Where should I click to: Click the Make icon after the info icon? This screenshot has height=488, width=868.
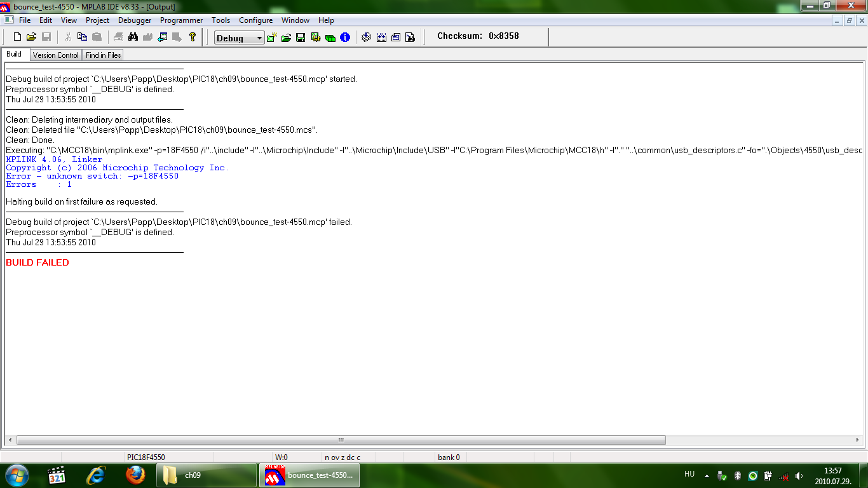pos(367,37)
